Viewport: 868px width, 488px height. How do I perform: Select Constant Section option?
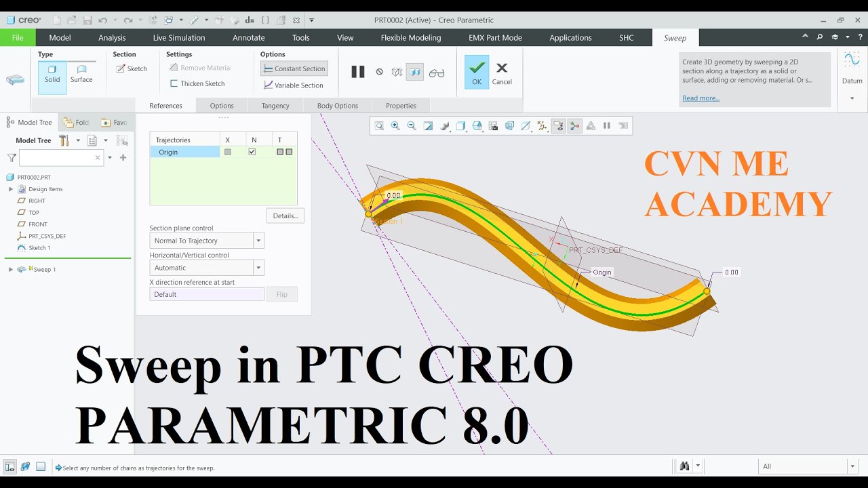coord(294,68)
